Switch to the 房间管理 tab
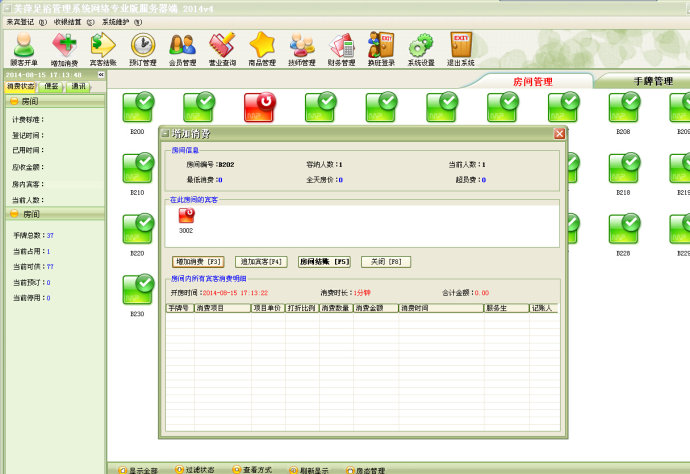690x474 pixels. click(532, 81)
